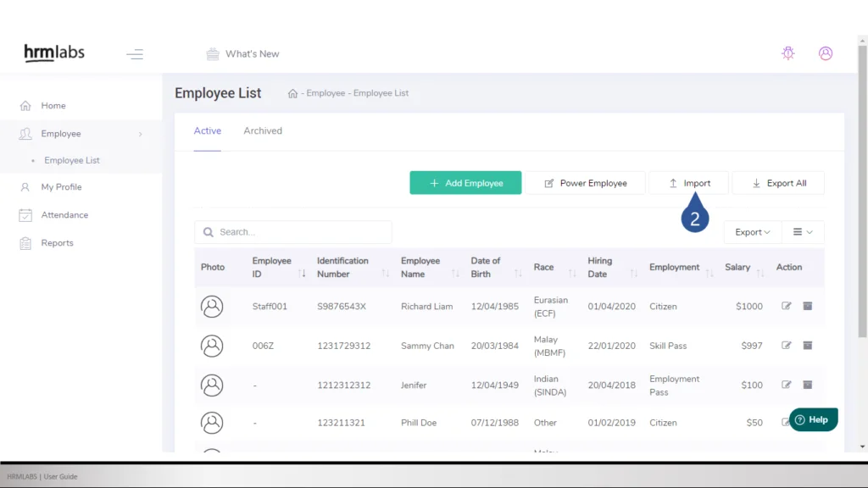868x488 pixels.
Task: Open Reports from the sidebar
Action: 57,243
